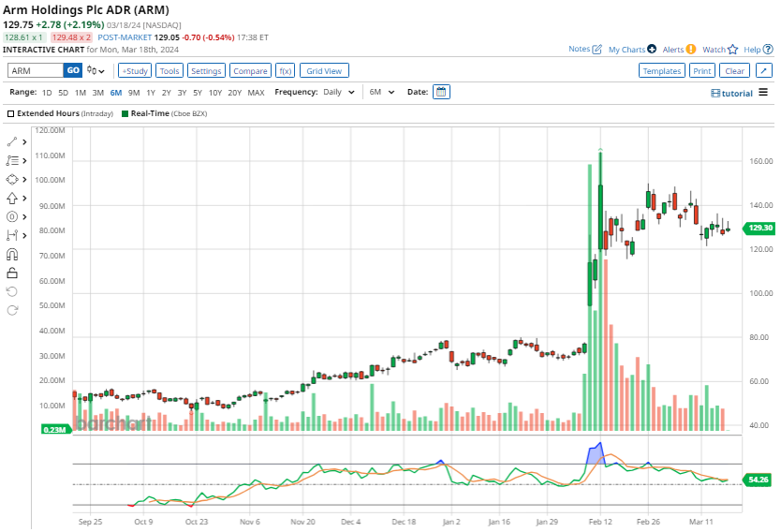
Task: Select the line drawing tool icon
Action: 12,142
